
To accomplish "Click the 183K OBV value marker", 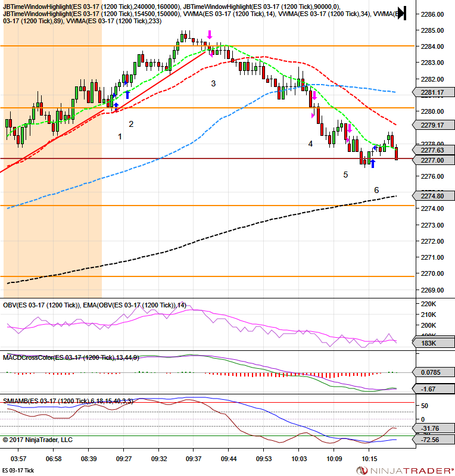I will (x=434, y=343).
